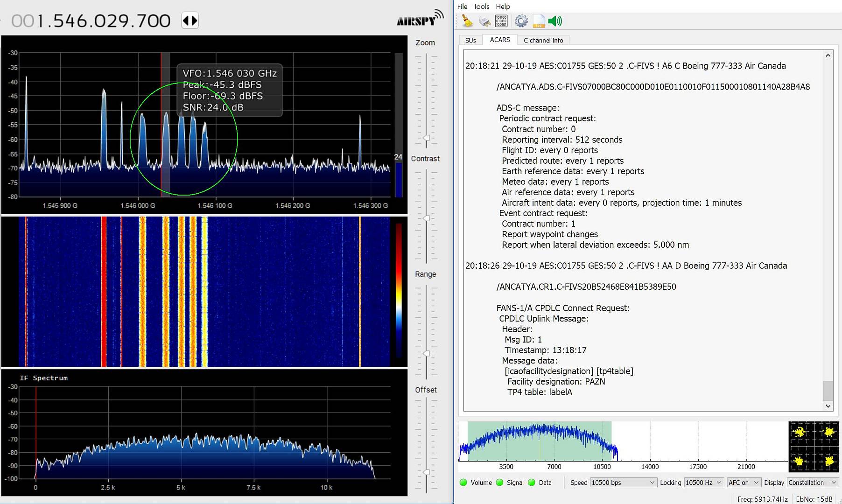Switch to the SUs tab

[470, 40]
